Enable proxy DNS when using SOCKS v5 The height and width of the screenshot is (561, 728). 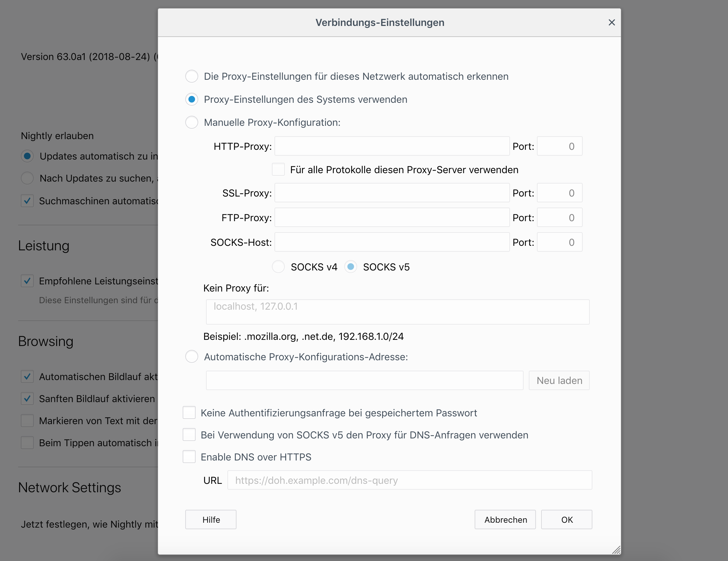tap(189, 435)
